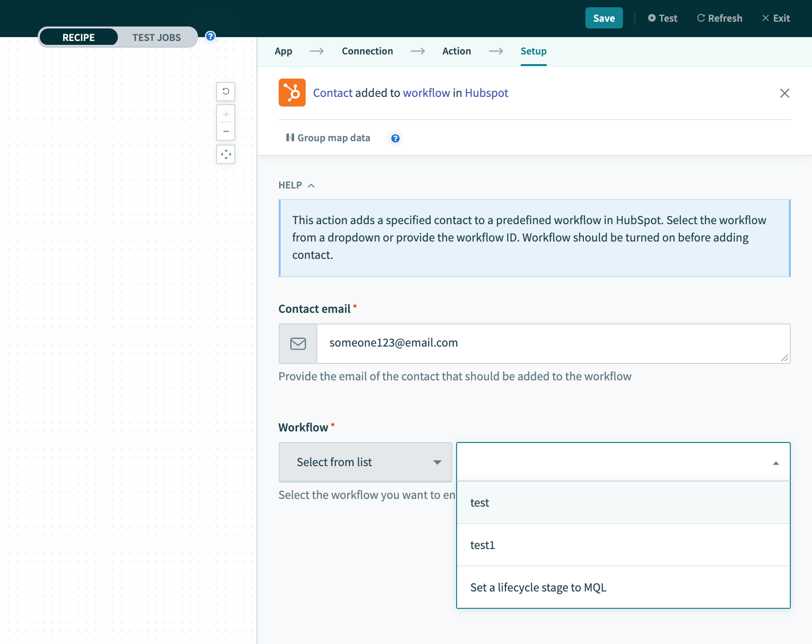The width and height of the screenshot is (812, 644).
Task: Zoom in on the recipe canvas
Action: coord(225,115)
